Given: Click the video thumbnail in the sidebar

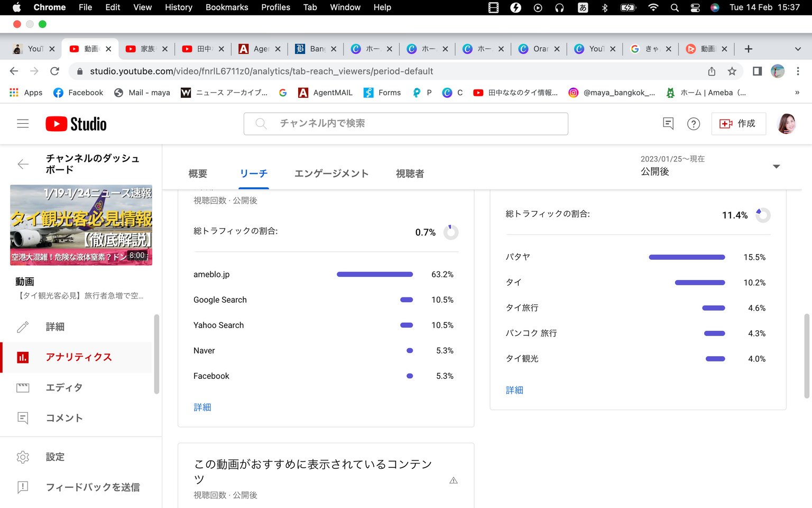Looking at the screenshot, I should click(81, 225).
